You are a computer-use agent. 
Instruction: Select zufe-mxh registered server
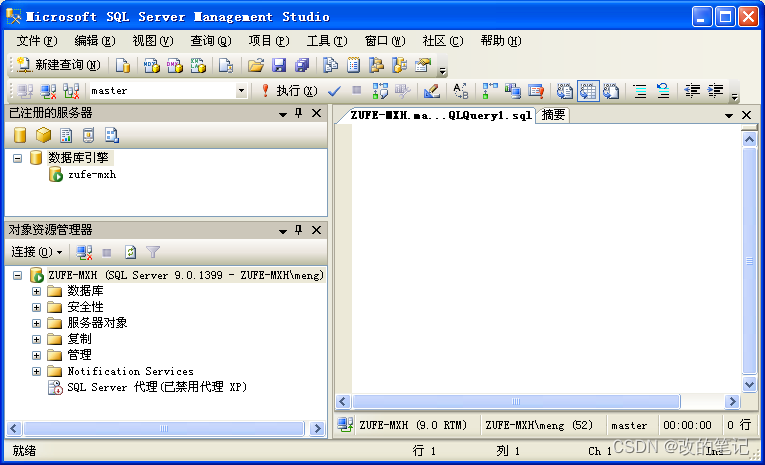[x=92, y=175]
